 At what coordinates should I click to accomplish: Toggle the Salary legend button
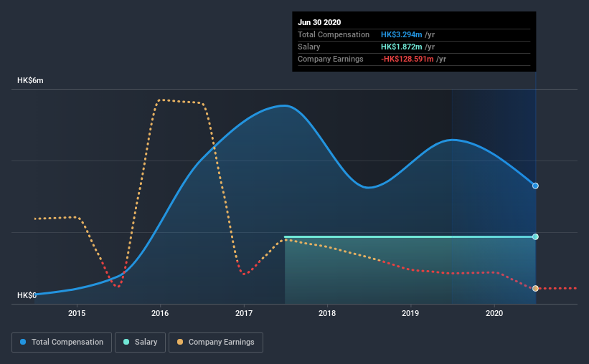(140, 343)
